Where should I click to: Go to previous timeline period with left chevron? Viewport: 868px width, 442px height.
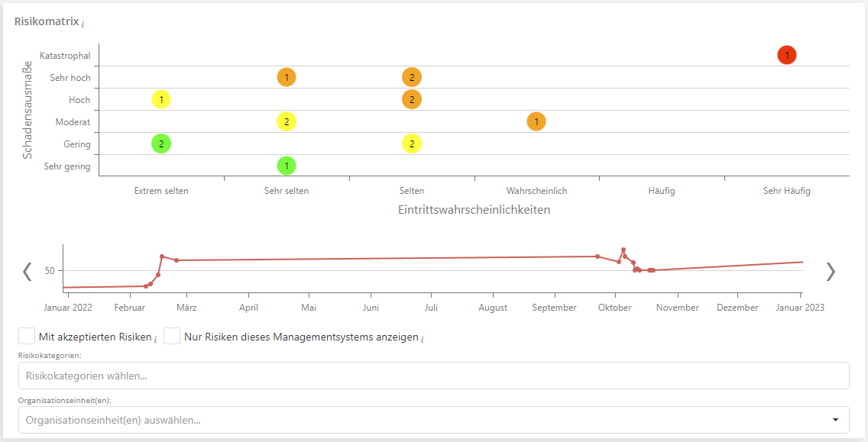coord(28,271)
